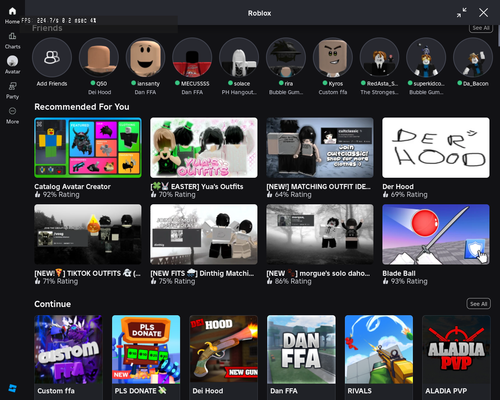Image resolution: width=500 pixels, height=400 pixels.
Task: Open friend RedAsta_S's avatar
Action: pos(379,57)
